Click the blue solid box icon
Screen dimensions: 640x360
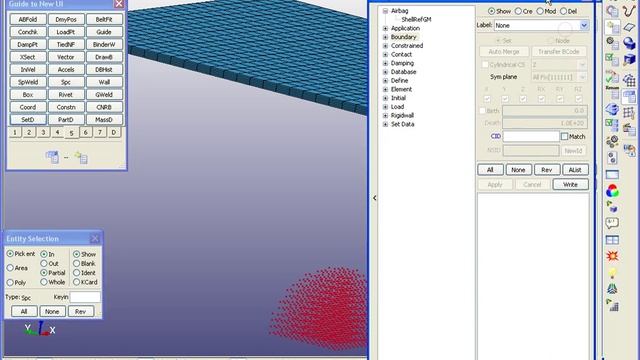[629, 60]
